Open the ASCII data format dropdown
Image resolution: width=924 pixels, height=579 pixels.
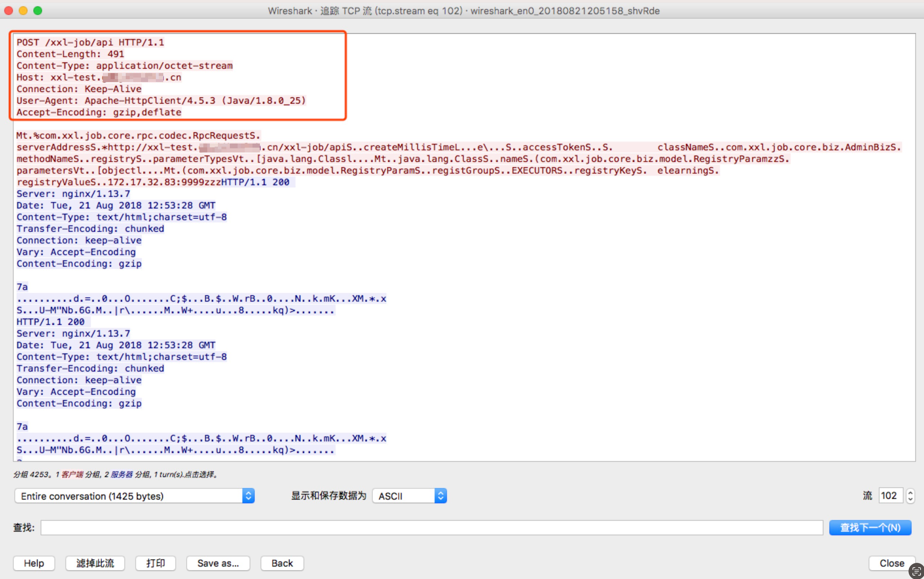(x=410, y=496)
